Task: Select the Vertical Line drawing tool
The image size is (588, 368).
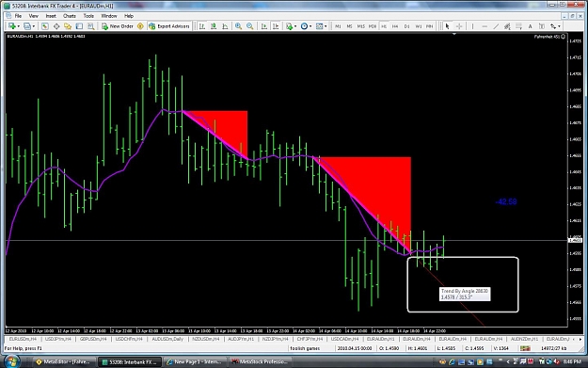Action: [x=472, y=26]
